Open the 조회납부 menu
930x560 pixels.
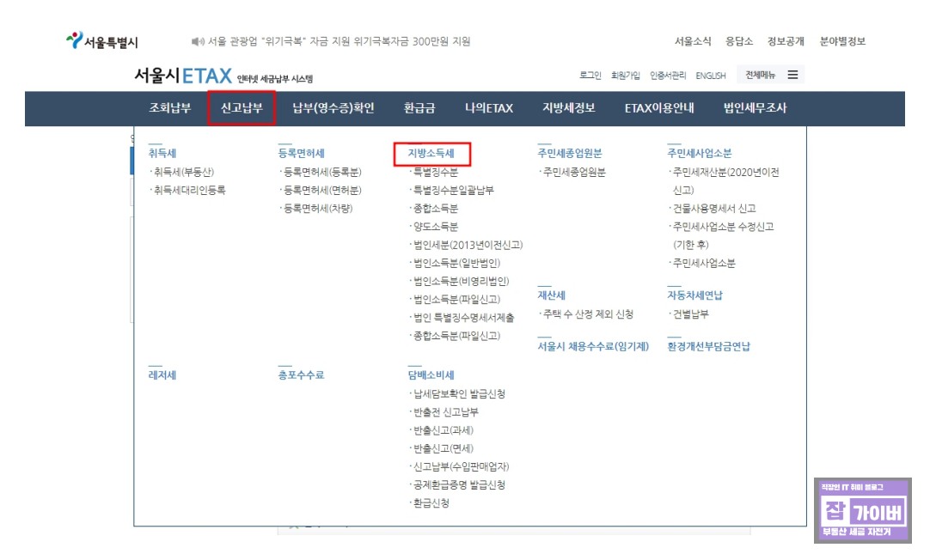coord(169,108)
